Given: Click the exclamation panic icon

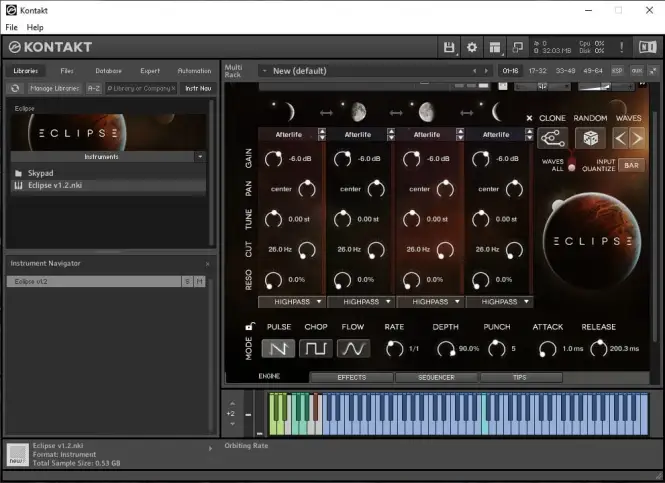Looking at the screenshot, I should click(x=621, y=47).
